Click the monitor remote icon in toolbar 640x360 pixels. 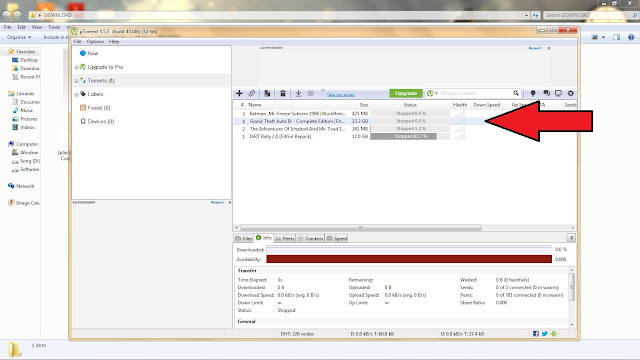point(558,93)
